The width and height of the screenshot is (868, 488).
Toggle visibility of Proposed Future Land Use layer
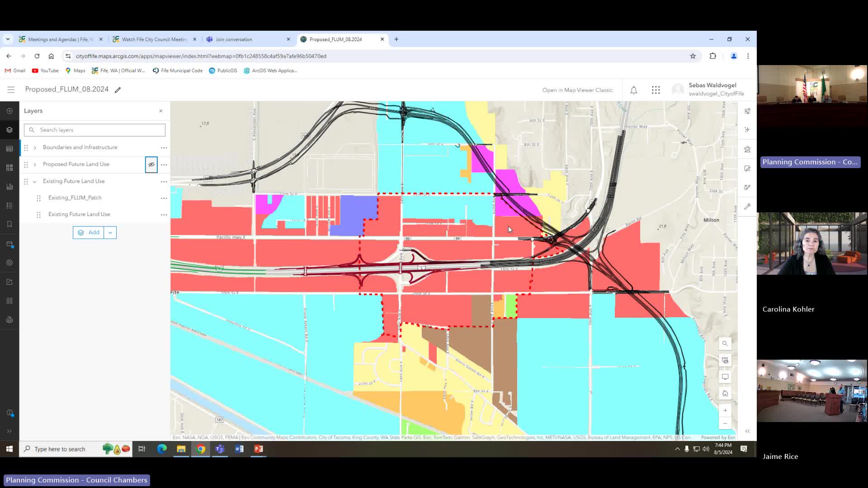coord(151,164)
